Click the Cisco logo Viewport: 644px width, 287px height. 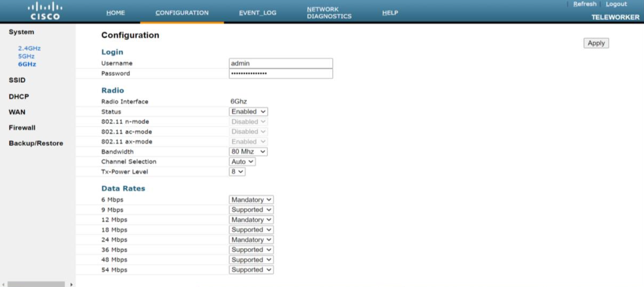tap(45, 11)
